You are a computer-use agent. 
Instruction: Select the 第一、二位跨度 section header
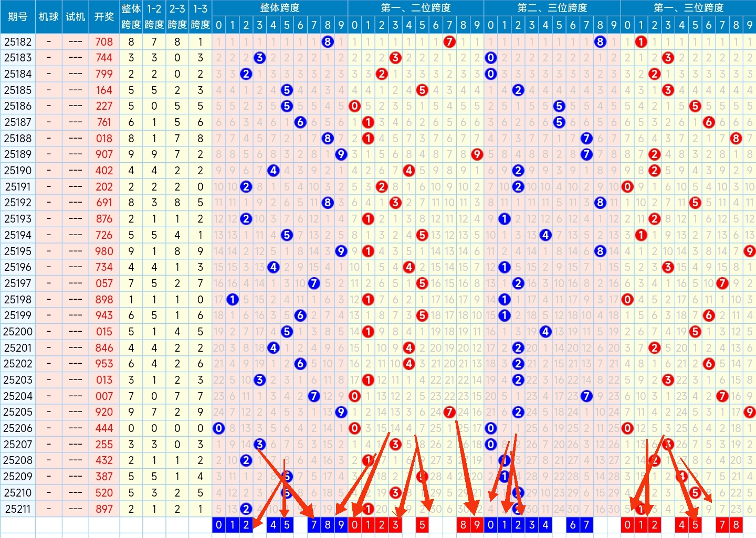(416, 8)
